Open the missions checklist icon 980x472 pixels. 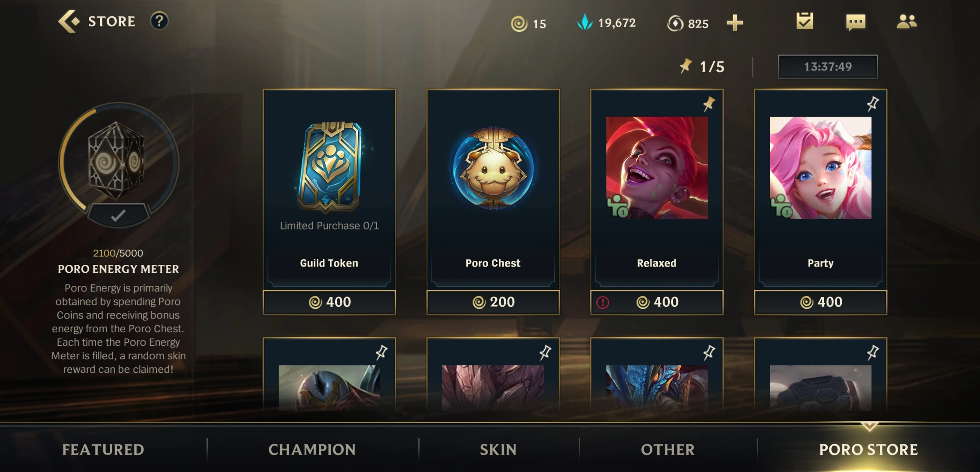[x=805, y=21]
